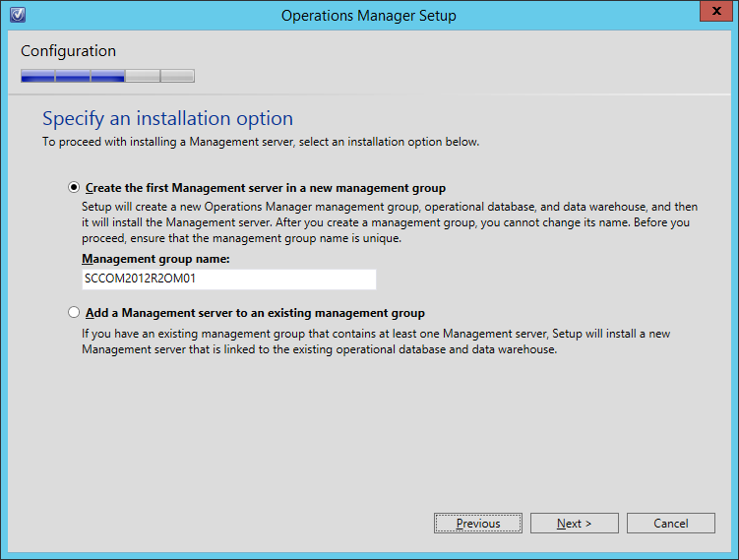Click the description paragraph starting 'Setup will create'
This screenshot has width=739, height=560.
(x=384, y=223)
